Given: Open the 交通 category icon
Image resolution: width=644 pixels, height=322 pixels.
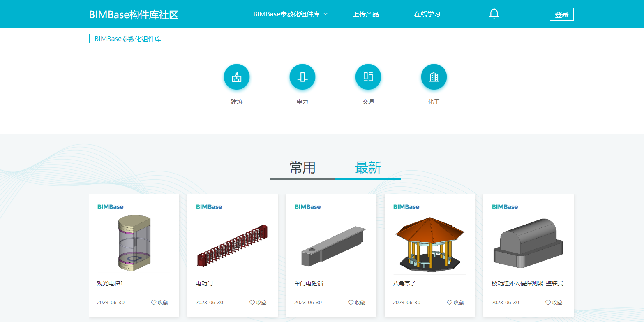Looking at the screenshot, I should pyautogui.click(x=368, y=77).
